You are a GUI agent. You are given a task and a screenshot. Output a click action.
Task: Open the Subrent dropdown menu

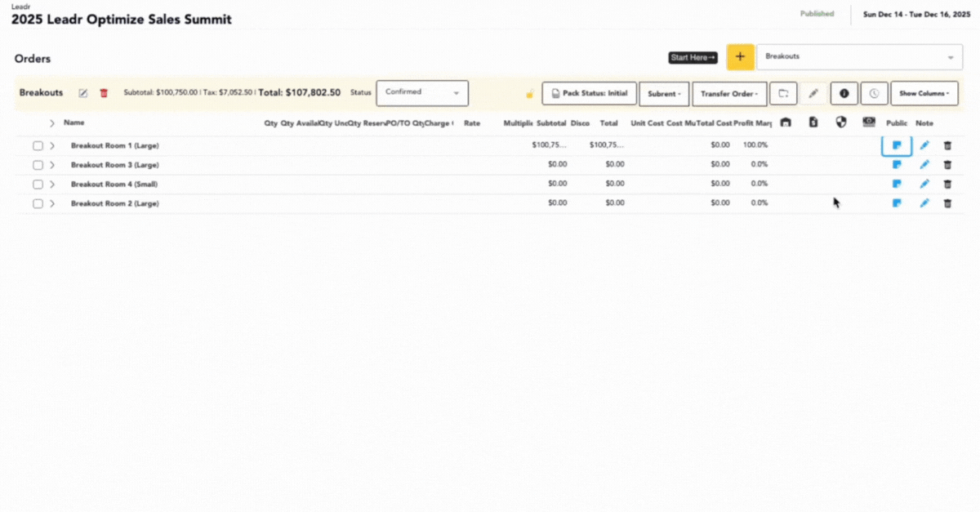[x=664, y=94]
